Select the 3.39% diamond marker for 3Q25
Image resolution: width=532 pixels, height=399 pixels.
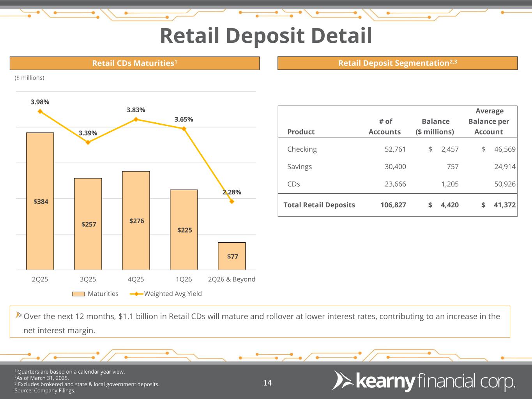[88, 142]
